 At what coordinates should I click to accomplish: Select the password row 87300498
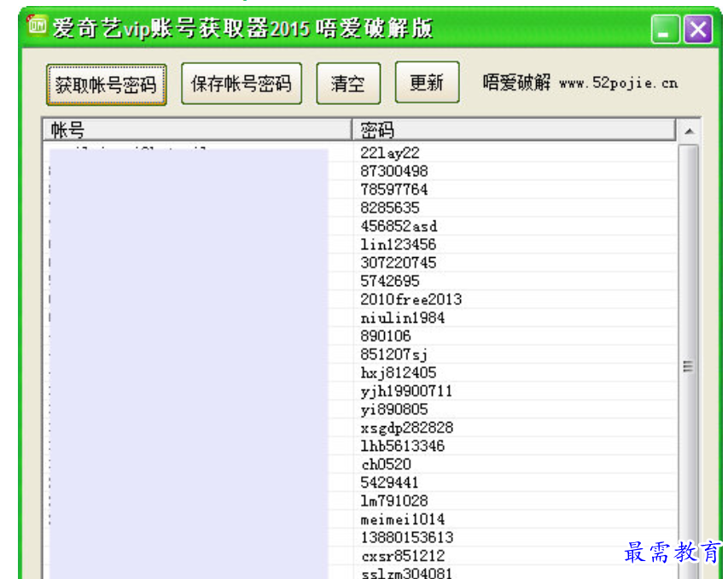click(394, 171)
